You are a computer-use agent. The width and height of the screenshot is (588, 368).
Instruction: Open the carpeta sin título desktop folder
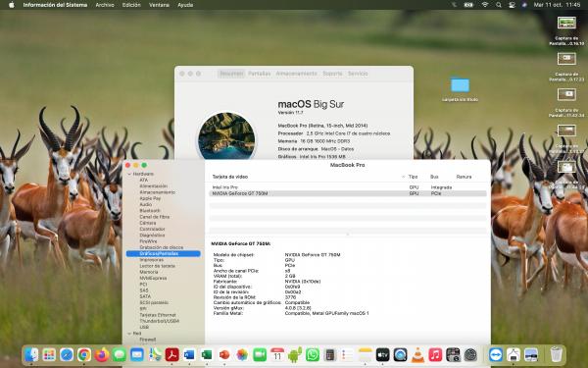coord(461,84)
